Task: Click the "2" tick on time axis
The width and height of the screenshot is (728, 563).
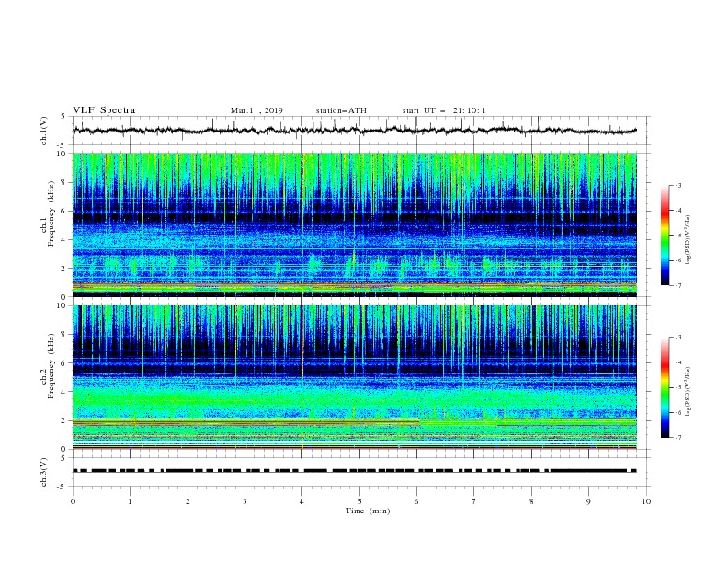Action: [x=188, y=501]
